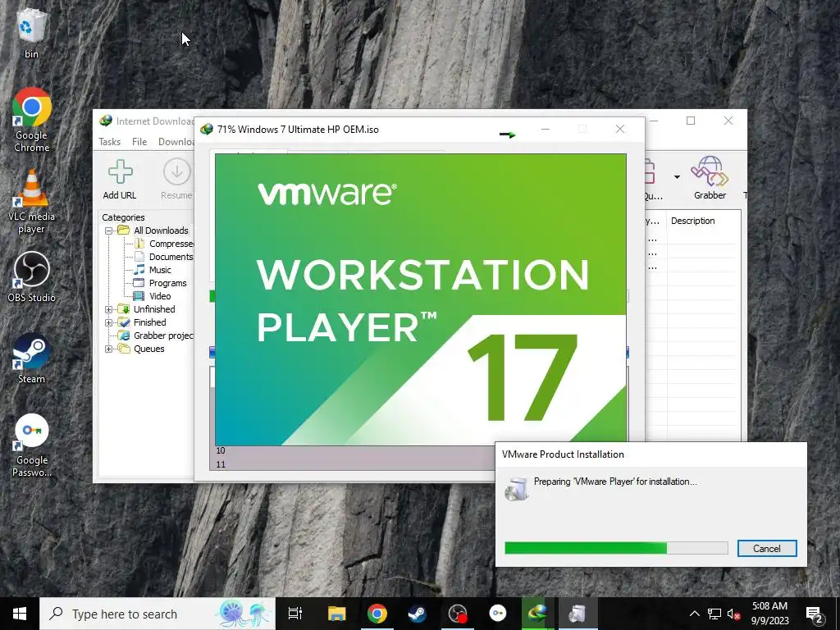840x630 pixels.
Task: Open Google Password Manager desktop shortcut
Action: [32, 445]
